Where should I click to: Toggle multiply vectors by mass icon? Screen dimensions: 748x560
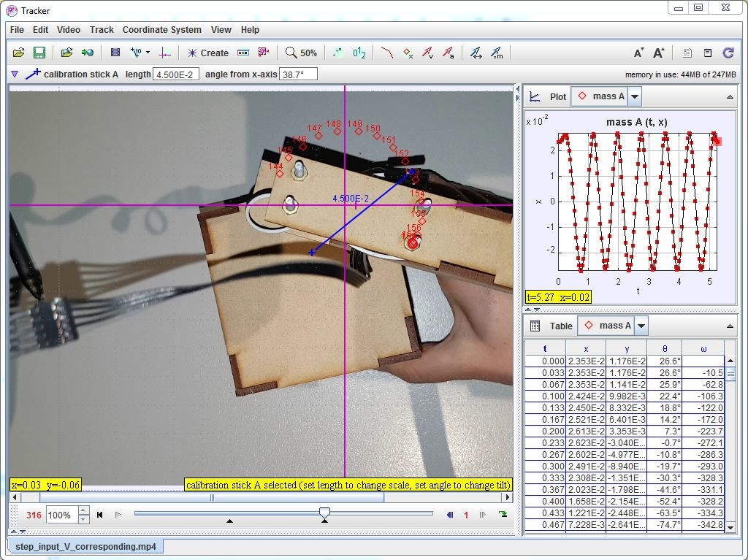coord(497,53)
